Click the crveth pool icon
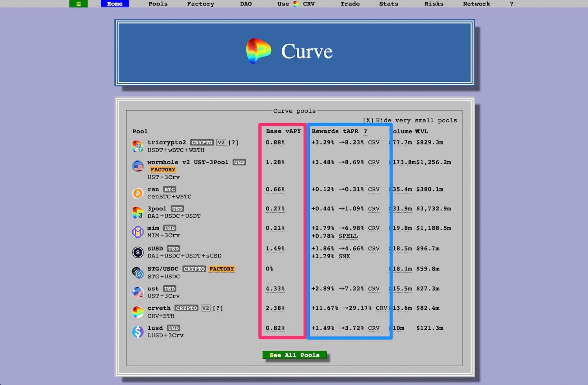 tap(138, 312)
